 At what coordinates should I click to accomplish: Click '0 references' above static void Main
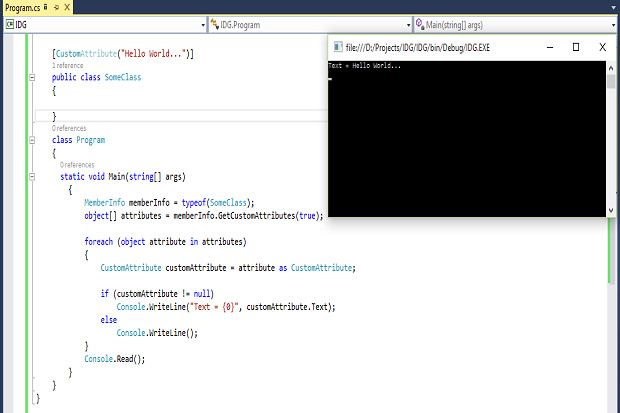click(77, 165)
